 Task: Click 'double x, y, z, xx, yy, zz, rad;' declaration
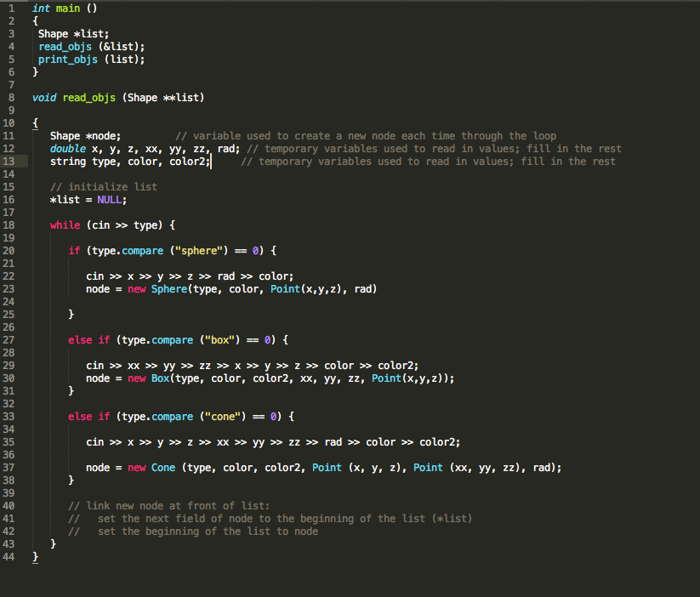(x=145, y=149)
